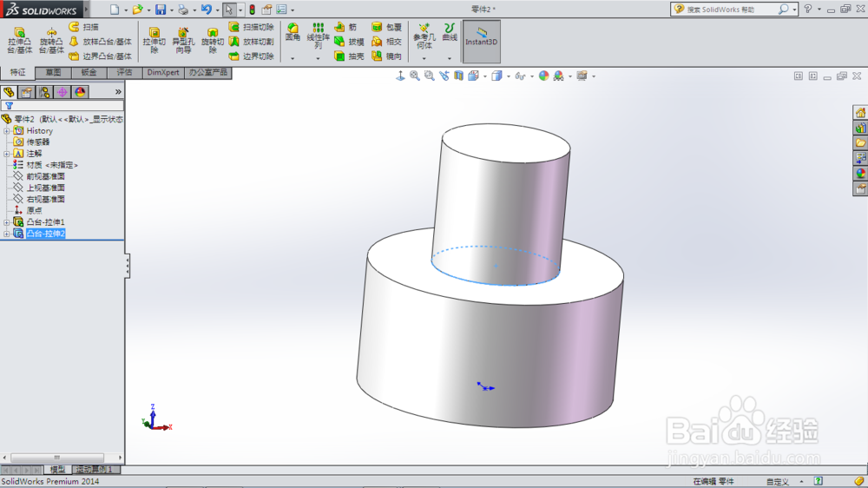Select the 线性阵列 linear pattern tool
The width and height of the screenshot is (868, 488).
[319, 36]
